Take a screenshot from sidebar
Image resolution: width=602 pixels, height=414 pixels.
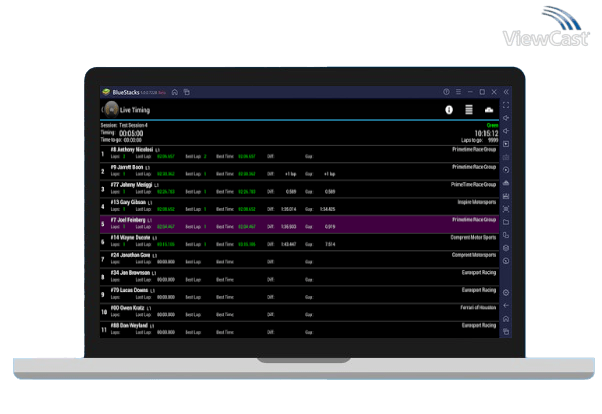pos(506,209)
